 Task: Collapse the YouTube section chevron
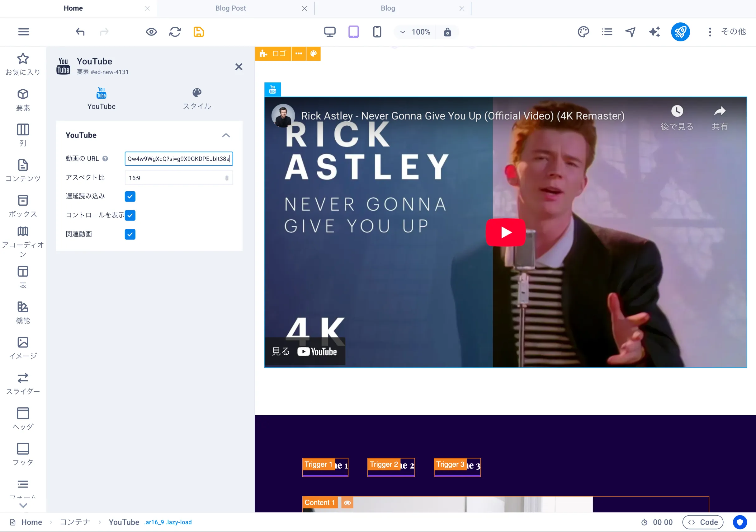[x=226, y=135]
